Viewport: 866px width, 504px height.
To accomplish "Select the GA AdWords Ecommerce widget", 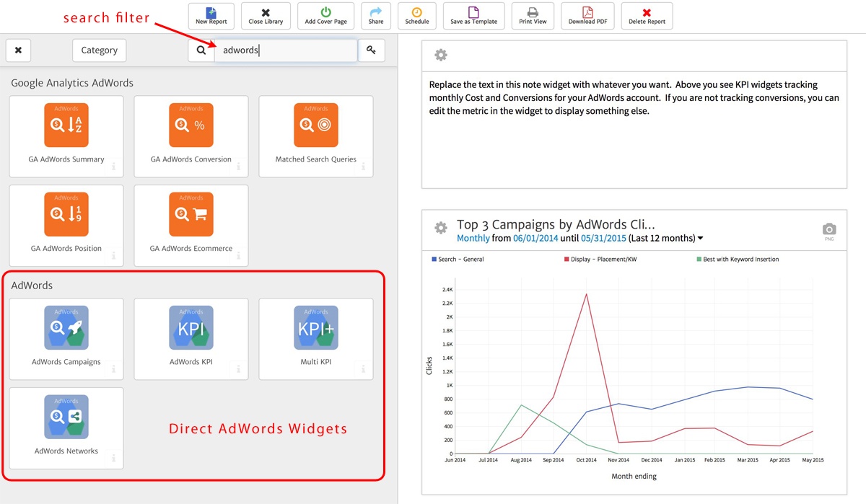I will 191,226.
